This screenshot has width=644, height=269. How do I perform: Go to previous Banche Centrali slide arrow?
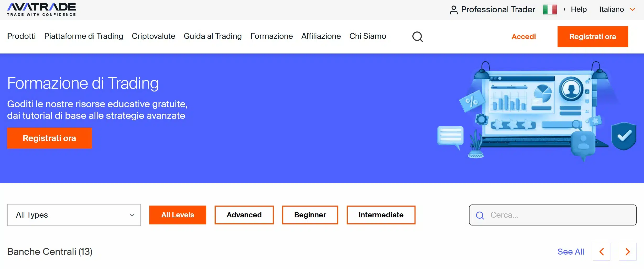tap(601, 252)
